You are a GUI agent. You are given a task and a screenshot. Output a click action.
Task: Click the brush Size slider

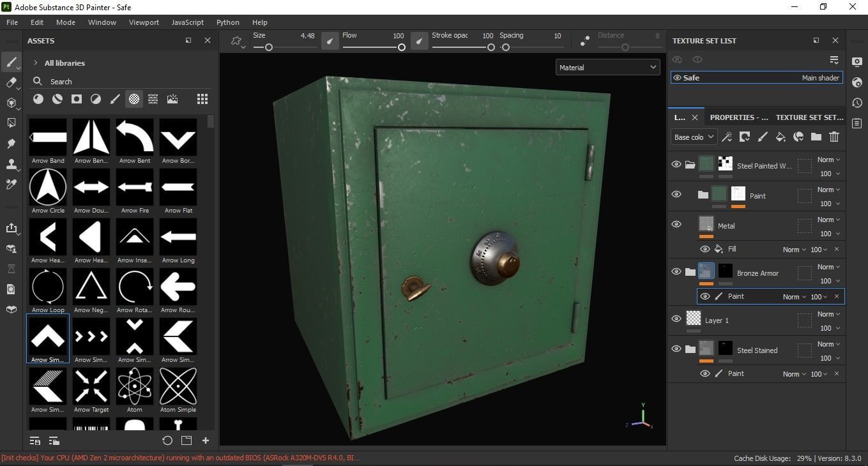click(x=284, y=47)
